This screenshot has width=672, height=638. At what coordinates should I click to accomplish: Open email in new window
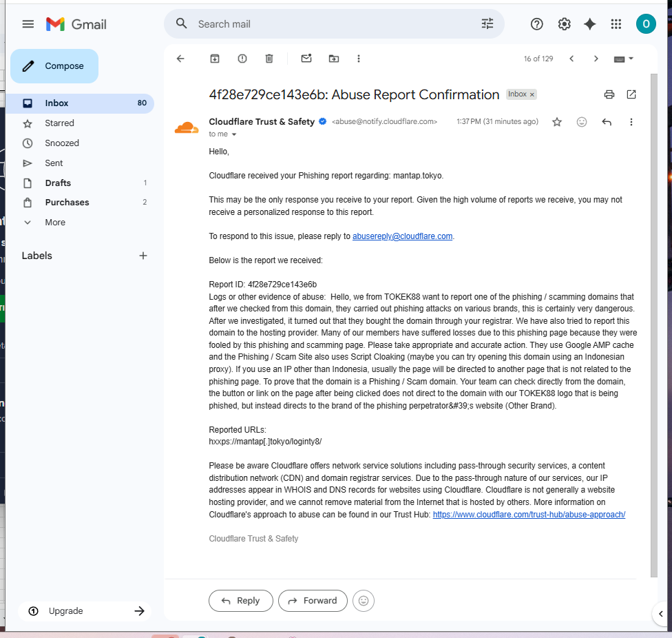631,94
